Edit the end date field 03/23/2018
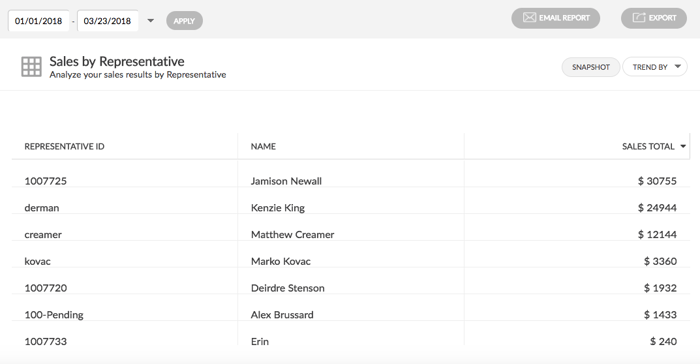 (x=108, y=21)
